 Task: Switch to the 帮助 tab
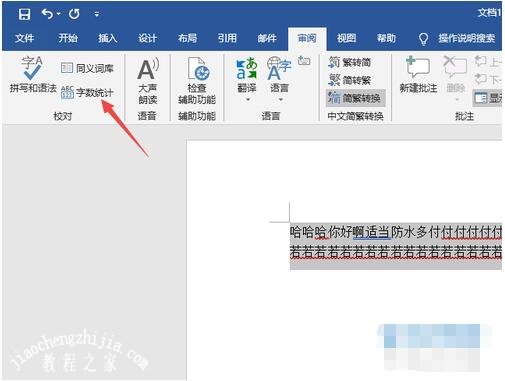(x=386, y=38)
